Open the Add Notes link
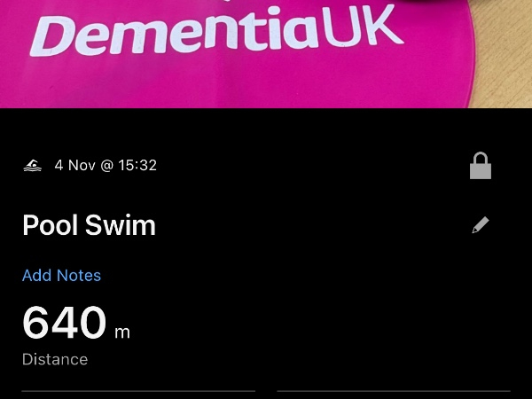Image resolution: width=532 pixels, height=399 pixels. [x=61, y=276]
